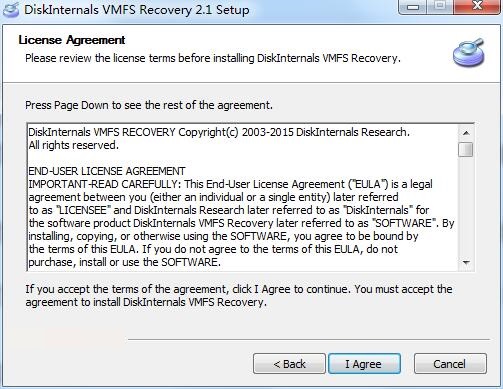Click the license text scrollbar thumb
503x389 pixels.
point(466,149)
